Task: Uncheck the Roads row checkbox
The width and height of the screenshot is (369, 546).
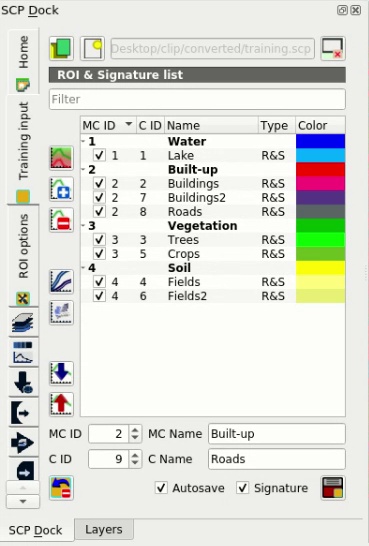Action: pyautogui.click(x=100, y=211)
